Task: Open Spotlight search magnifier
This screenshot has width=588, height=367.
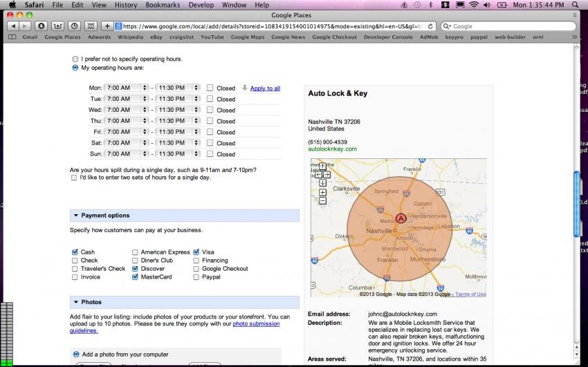Action: (575, 5)
